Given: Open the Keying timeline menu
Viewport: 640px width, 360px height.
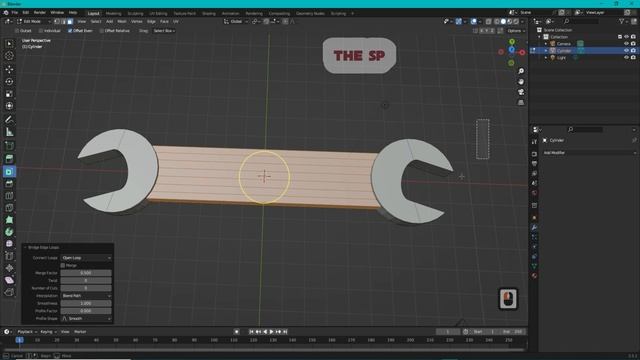Looking at the screenshot, I should point(48,332).
